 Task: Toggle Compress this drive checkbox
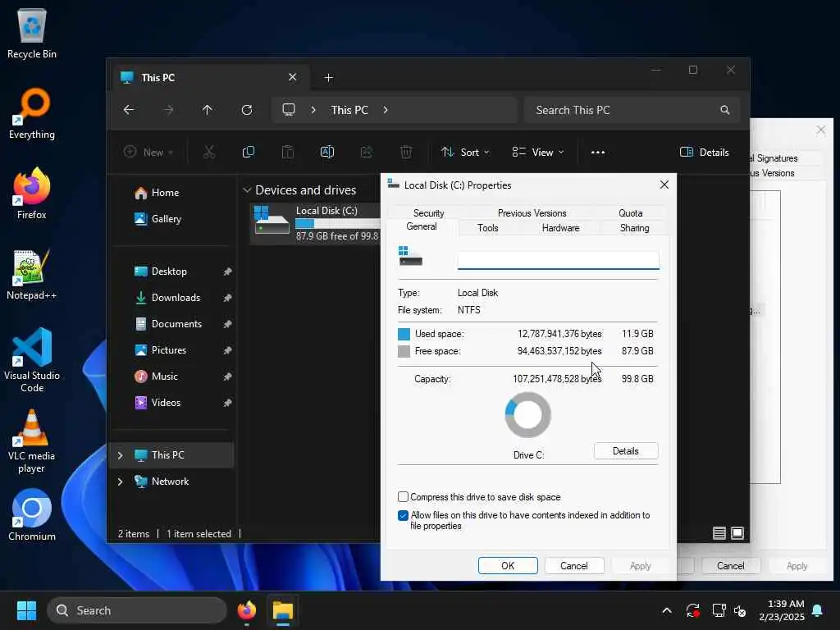404,496
